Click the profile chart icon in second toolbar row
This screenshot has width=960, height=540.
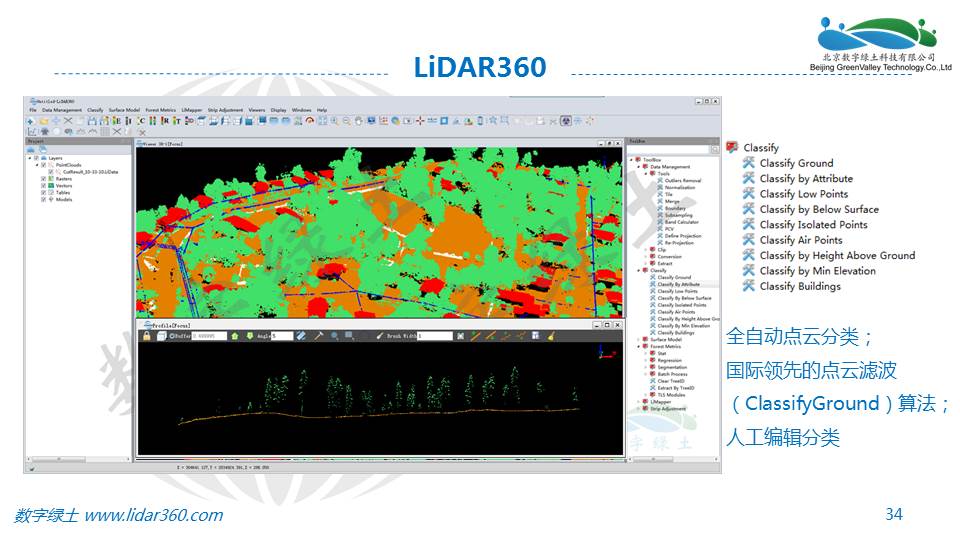(32, 132)
